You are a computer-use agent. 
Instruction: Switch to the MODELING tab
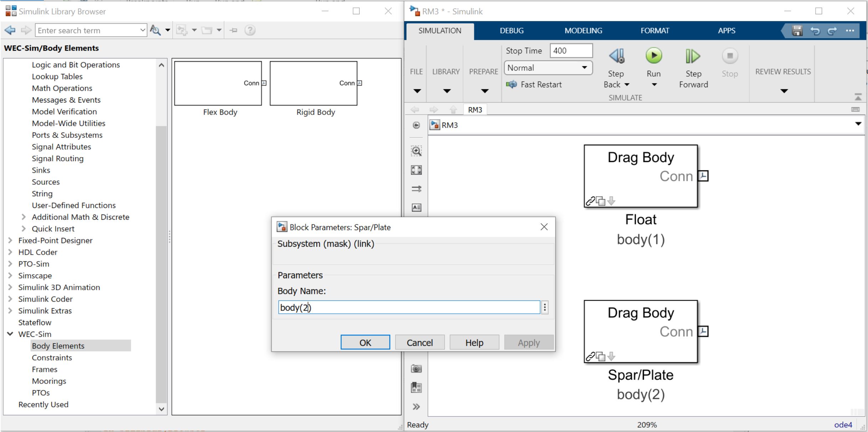583,31
